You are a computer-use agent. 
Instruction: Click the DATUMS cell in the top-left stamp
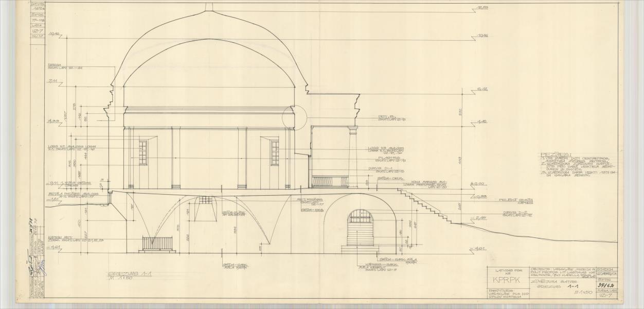pyautogui.click(x=37, y=5)
